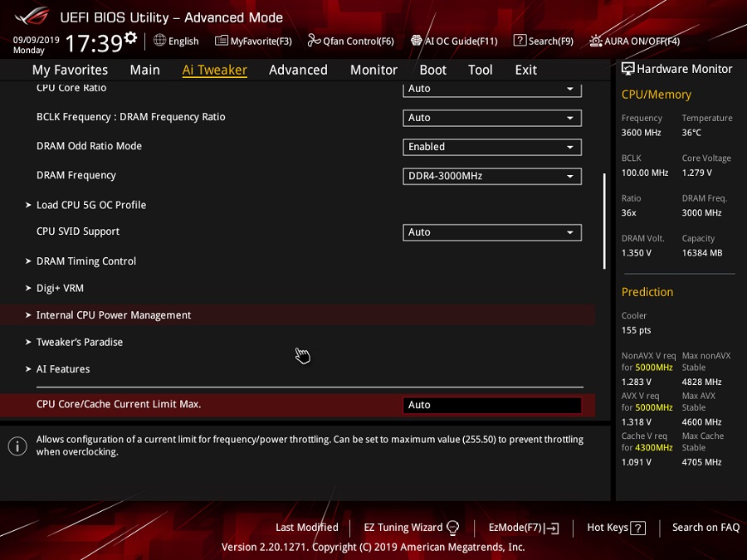This screenshot has width=747, height=560.
Task: Click the Core Voltage 1.279 V value
Action: (x=696, y=173)
